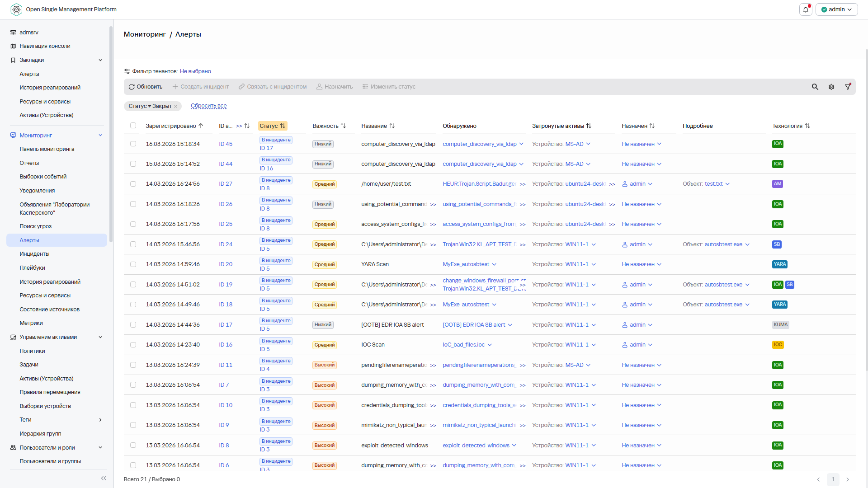This screenshot has width=868, height=488.
Task: Check the select-all checkbox in table header
Action: (133, 126)
